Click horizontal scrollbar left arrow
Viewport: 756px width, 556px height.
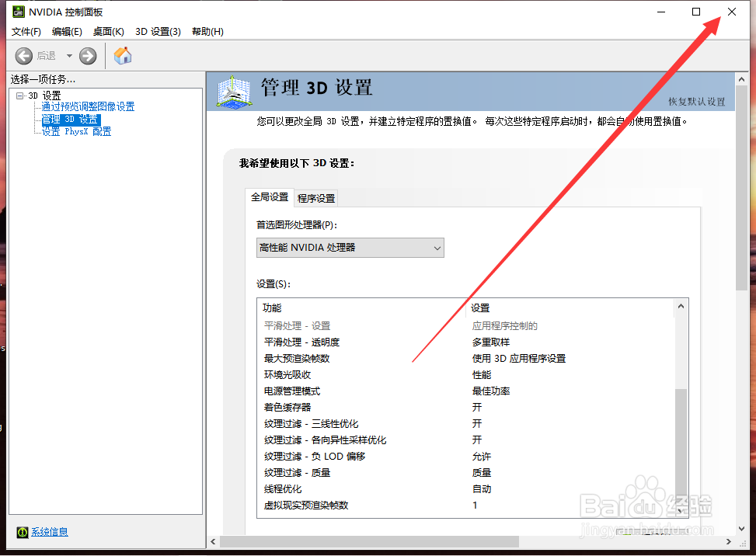tap(213, 542)
